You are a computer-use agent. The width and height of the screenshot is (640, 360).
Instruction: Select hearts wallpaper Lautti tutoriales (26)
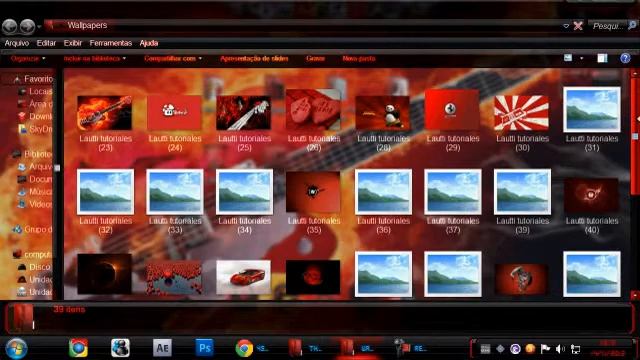click(x=313, y=110)
